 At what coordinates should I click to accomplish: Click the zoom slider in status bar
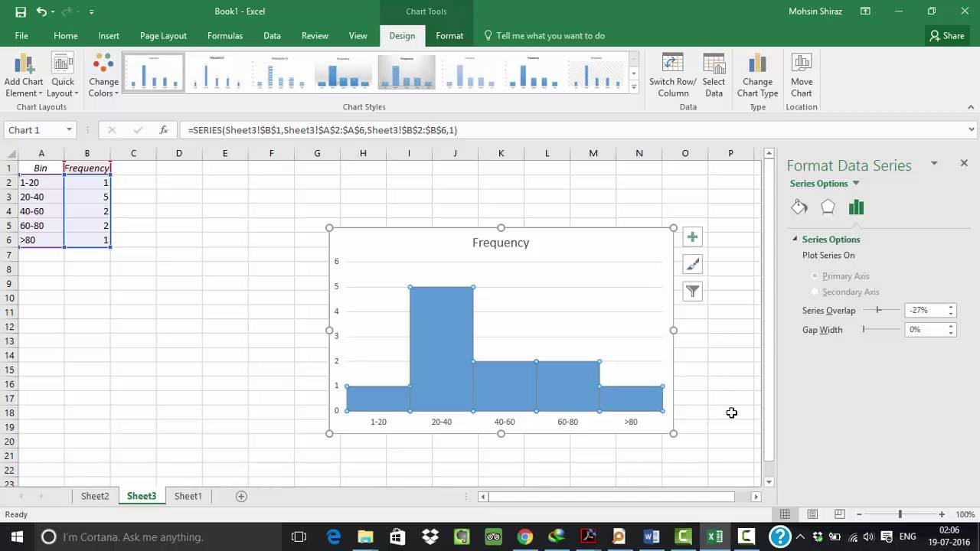click(900, 514)
